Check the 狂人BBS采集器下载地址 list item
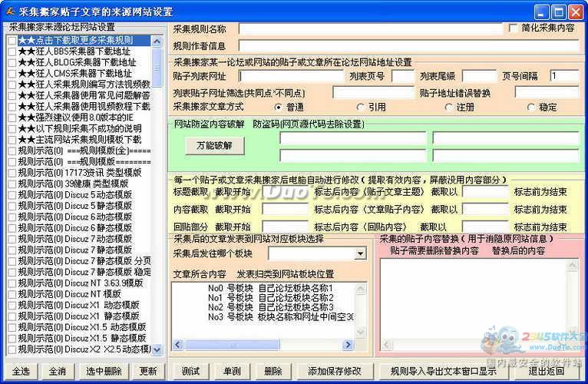The width and height of the screenshot is (588, 384). [12, 51]
